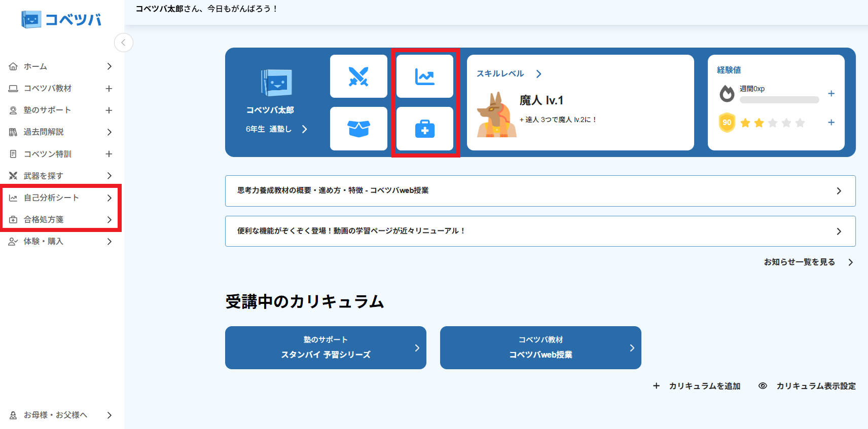868x429 pixels.
Task: Click the fifth gray star rating
Action: (800, 123)
